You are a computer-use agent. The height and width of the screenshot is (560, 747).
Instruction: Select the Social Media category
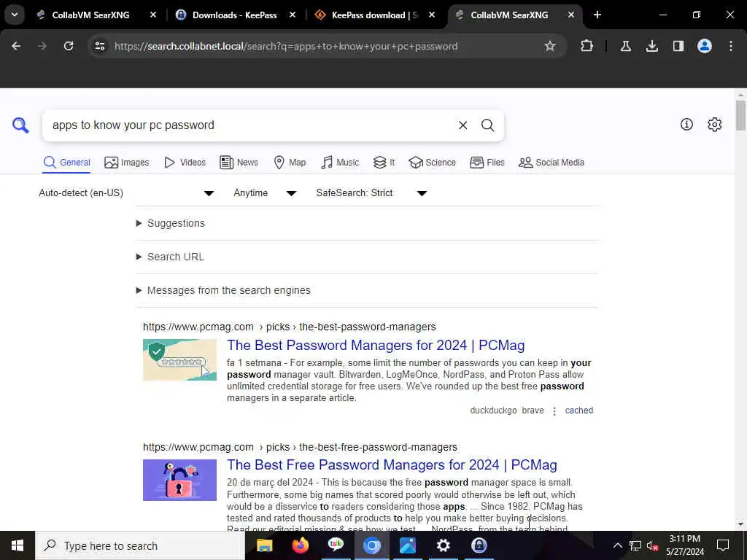click(x=551, y=163)
